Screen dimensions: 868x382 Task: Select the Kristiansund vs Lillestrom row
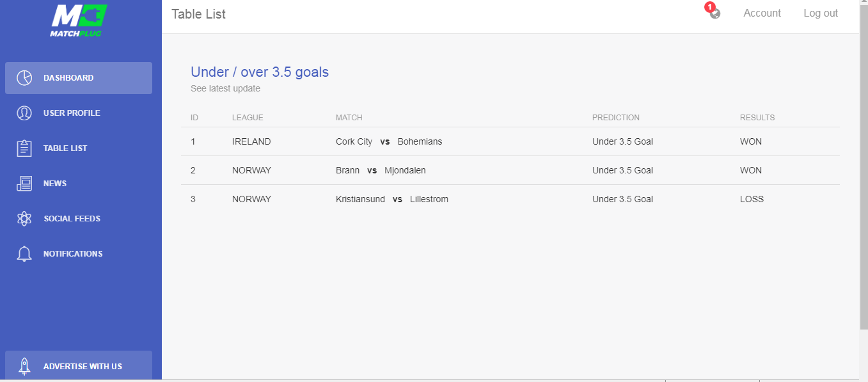click(x=510, y=199)
